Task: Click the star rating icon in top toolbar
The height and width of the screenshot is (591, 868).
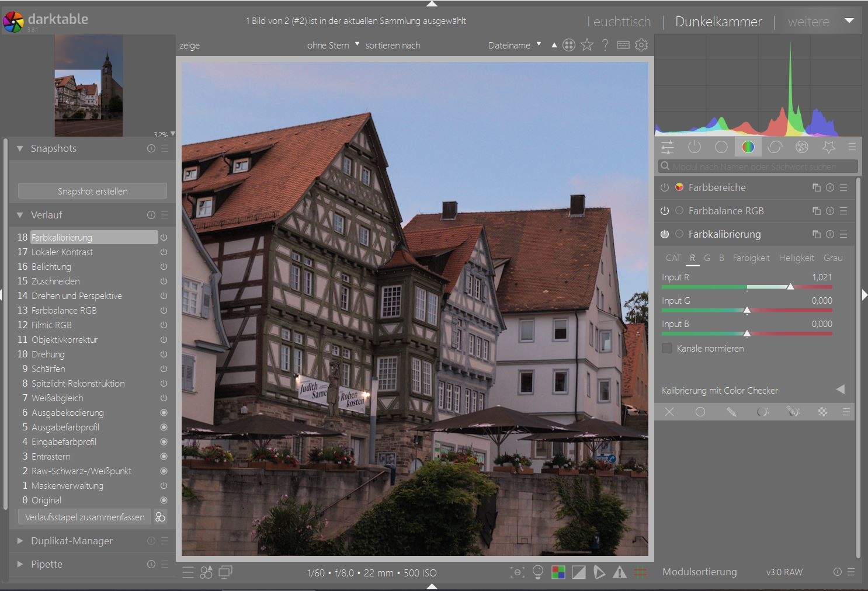Action: point(587,45)
